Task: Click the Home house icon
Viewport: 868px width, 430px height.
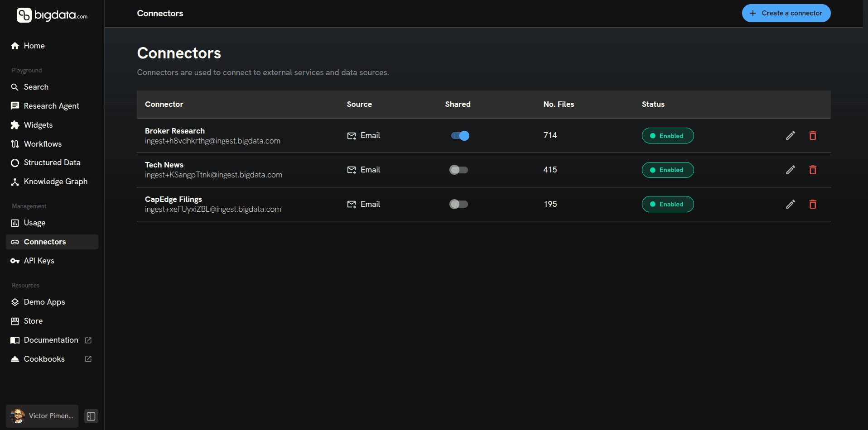Action: tap(15, 46)
